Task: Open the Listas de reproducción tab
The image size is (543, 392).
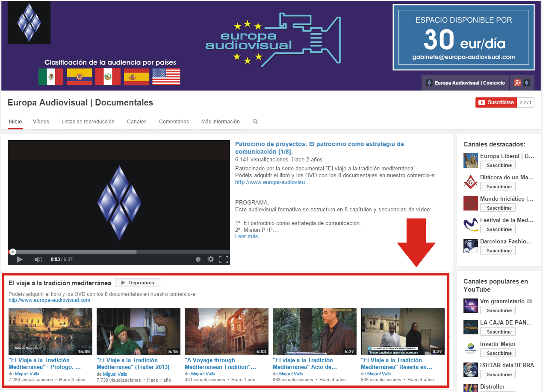Action: pos(88,122)
